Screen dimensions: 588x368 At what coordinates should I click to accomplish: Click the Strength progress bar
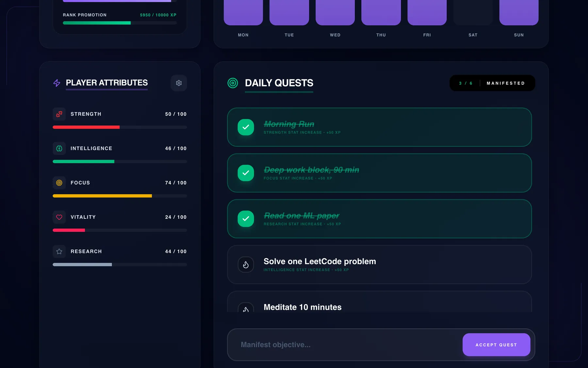[120, 127]
